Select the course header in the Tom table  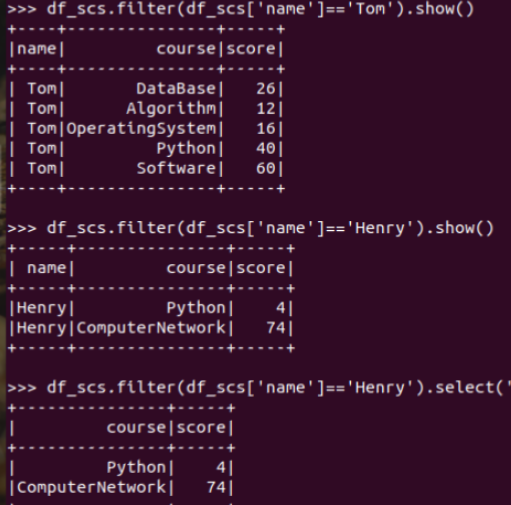tap(186, 49)
